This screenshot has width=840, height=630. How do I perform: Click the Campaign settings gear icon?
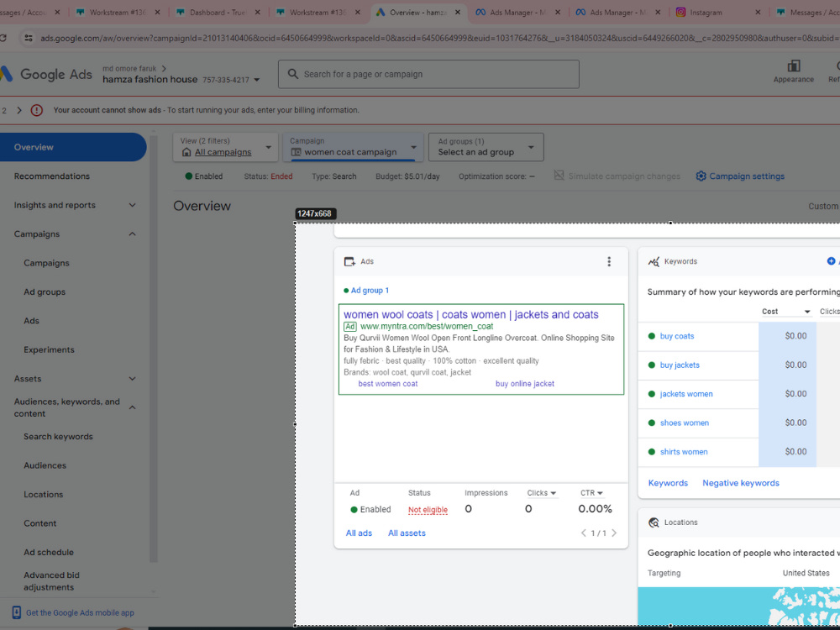[x=701, y=176]
